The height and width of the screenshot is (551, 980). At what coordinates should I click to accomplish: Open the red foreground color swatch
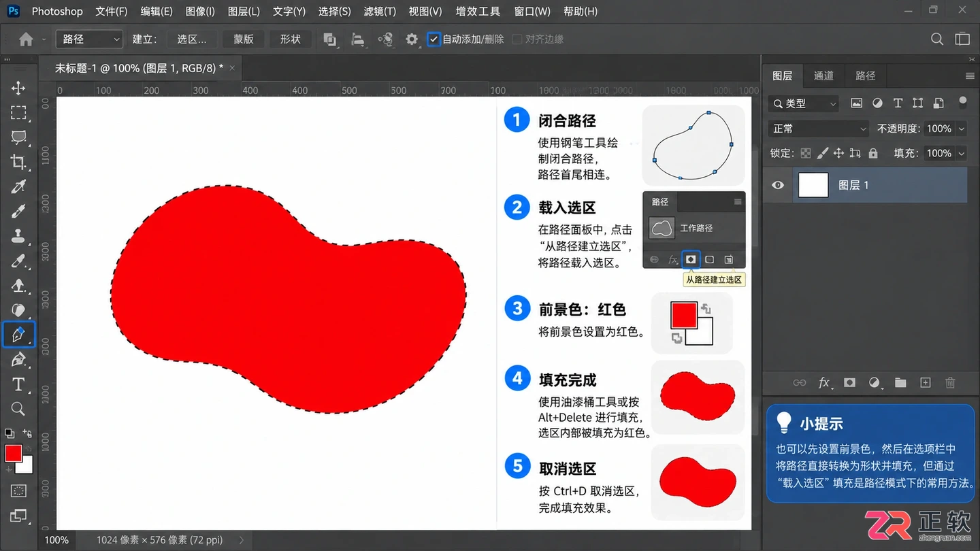tap(13, 453)
